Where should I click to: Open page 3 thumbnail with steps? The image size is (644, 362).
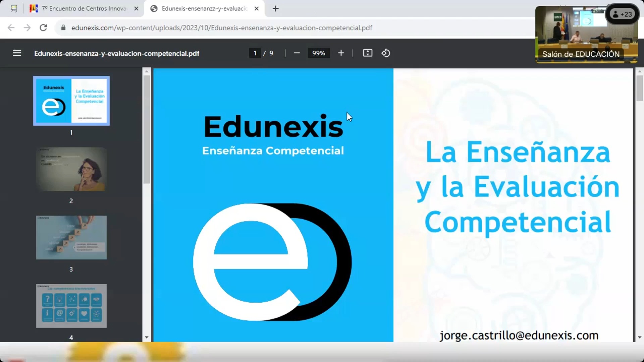click(71, 238)
